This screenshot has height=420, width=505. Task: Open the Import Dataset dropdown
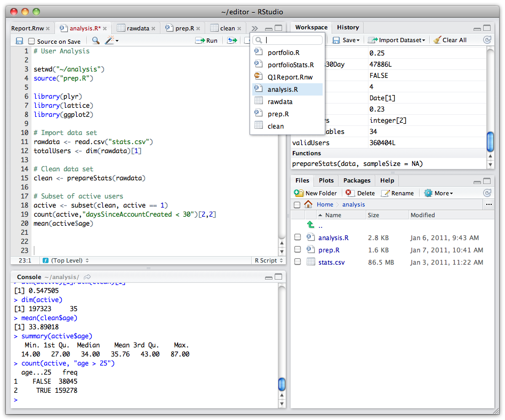(396, 40)
